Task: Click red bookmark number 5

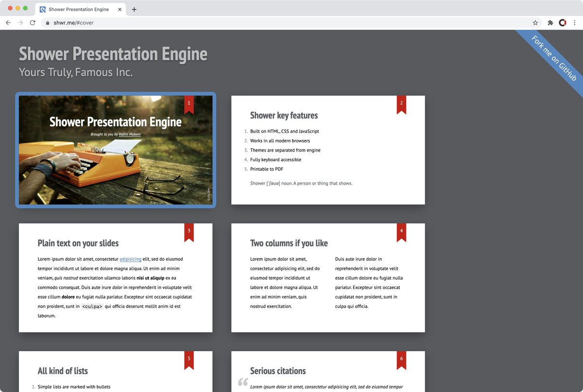Action: 189,360
